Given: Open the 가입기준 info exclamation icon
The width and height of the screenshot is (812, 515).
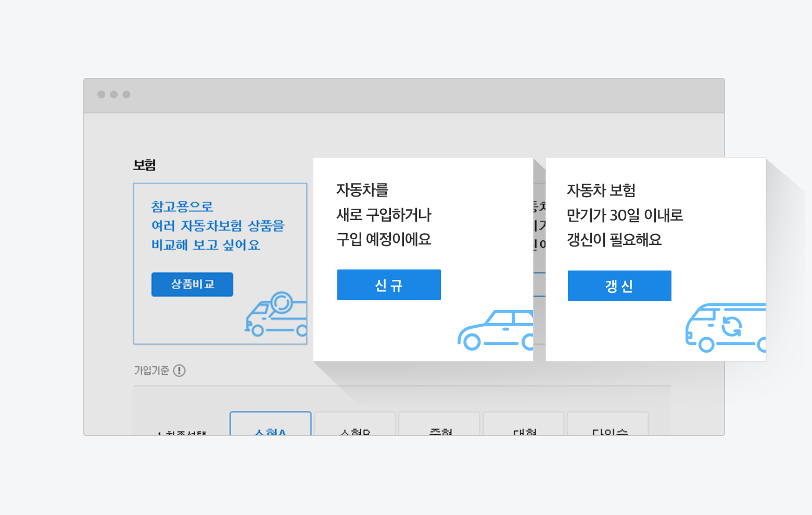Looking at the screenshot, I should pyautogui.click(x=179, y=370).
